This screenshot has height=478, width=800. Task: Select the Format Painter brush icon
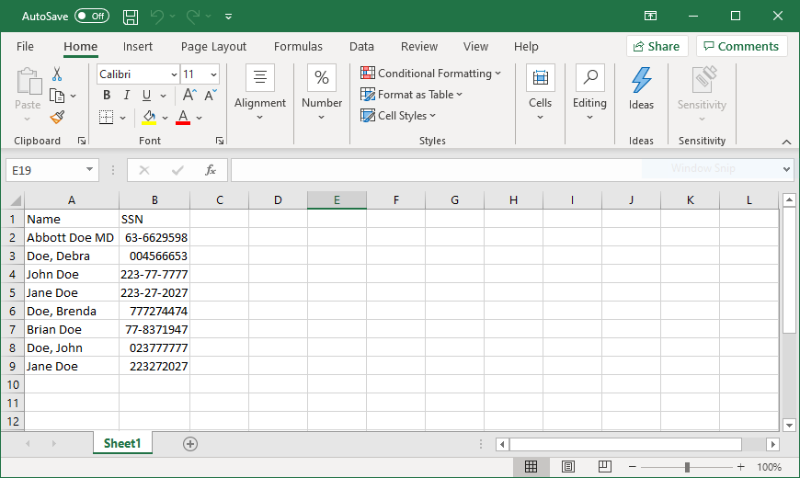click(x=57, y=117)
